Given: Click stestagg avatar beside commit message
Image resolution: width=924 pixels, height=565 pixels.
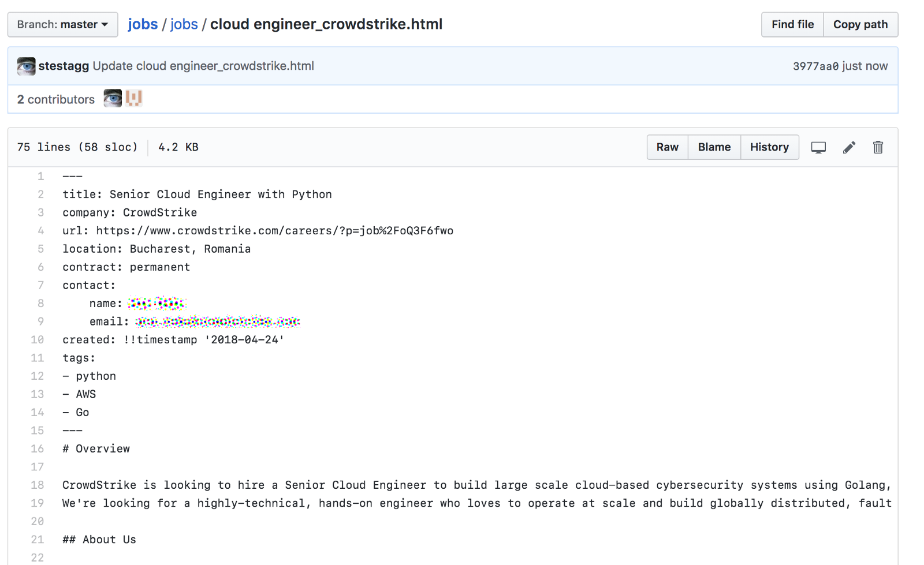Looking at the screenshot, I should [26, 66].
